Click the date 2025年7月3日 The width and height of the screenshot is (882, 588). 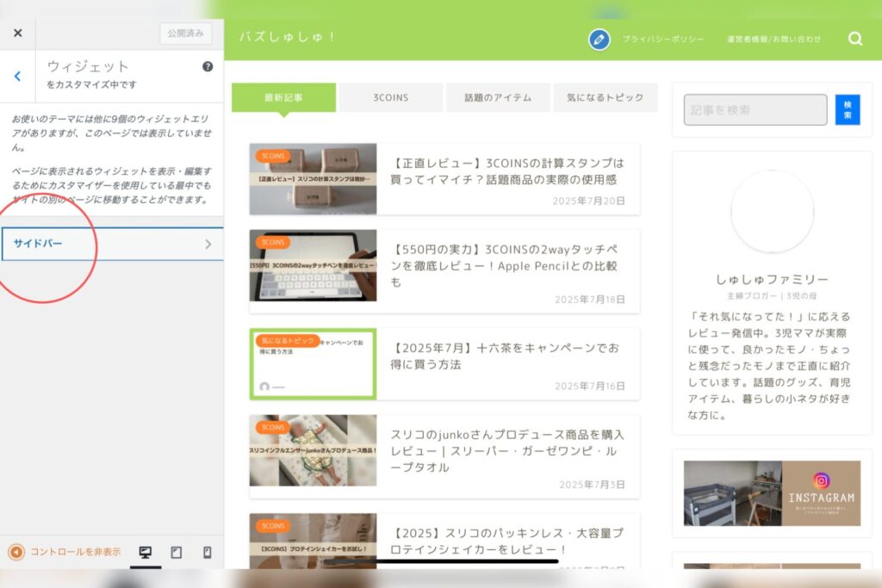coord(592,485)
